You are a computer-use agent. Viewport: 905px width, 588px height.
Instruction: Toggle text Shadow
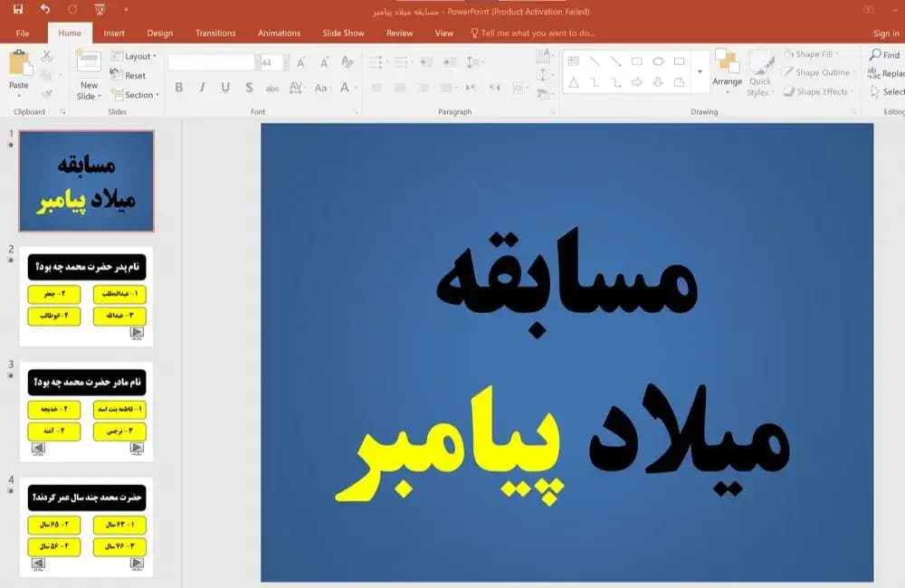point(249,88)
